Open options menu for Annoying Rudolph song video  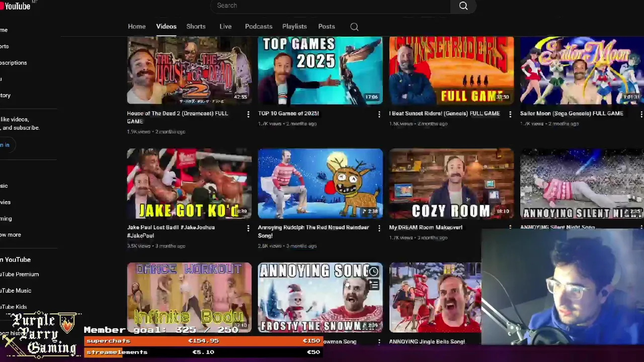coord(379,229)
